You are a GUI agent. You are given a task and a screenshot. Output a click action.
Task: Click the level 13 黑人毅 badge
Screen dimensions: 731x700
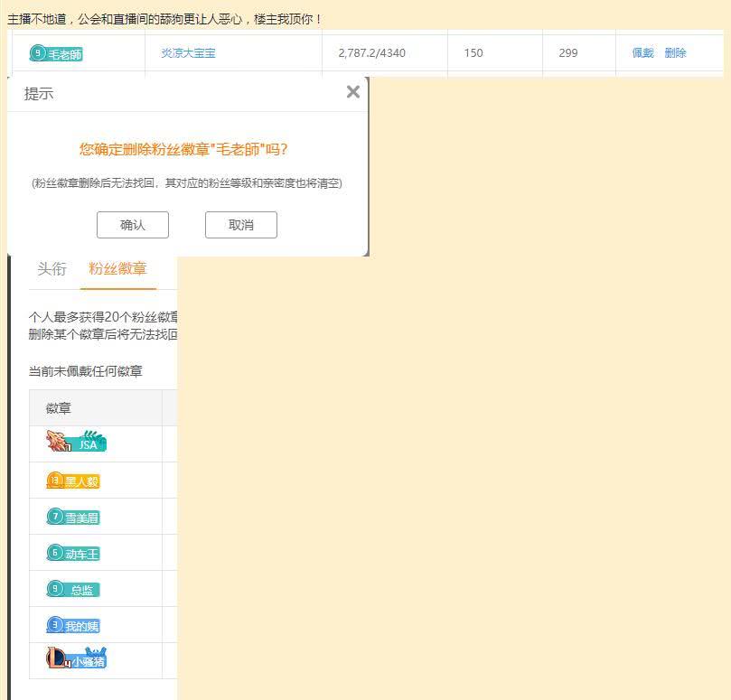tap(72, 480)
